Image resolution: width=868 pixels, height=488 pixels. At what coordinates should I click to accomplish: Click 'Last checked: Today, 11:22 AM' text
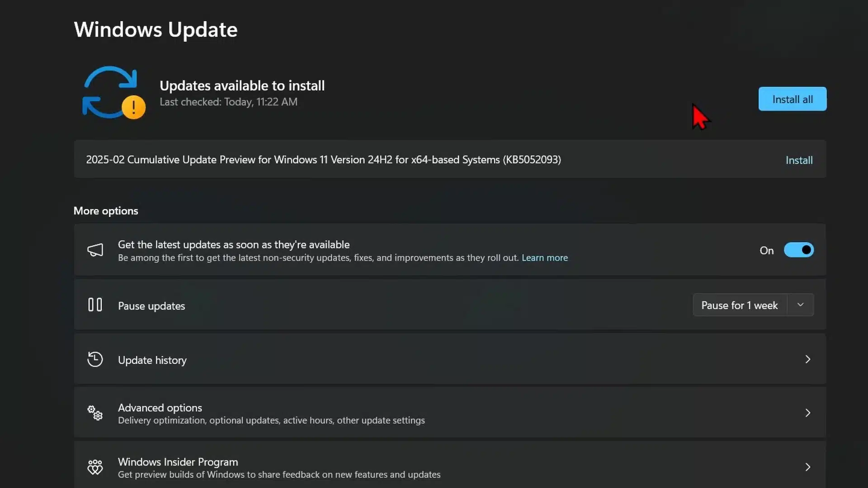[228, 102]
